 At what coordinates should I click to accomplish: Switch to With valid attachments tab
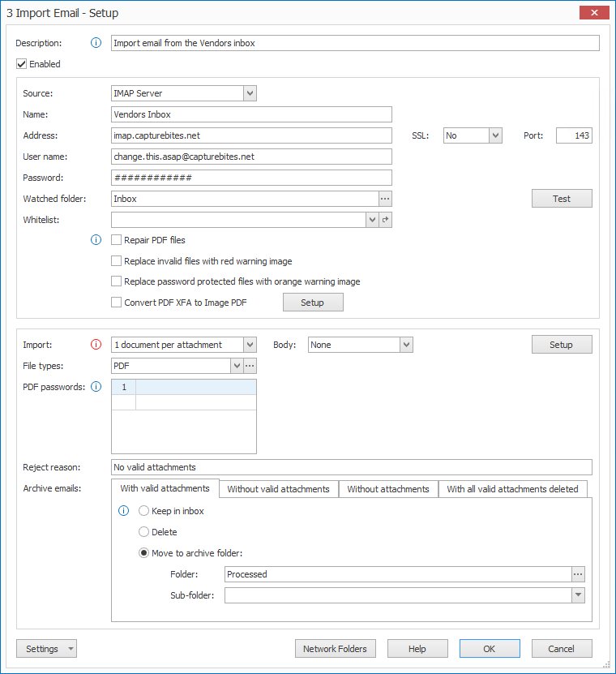165,488
